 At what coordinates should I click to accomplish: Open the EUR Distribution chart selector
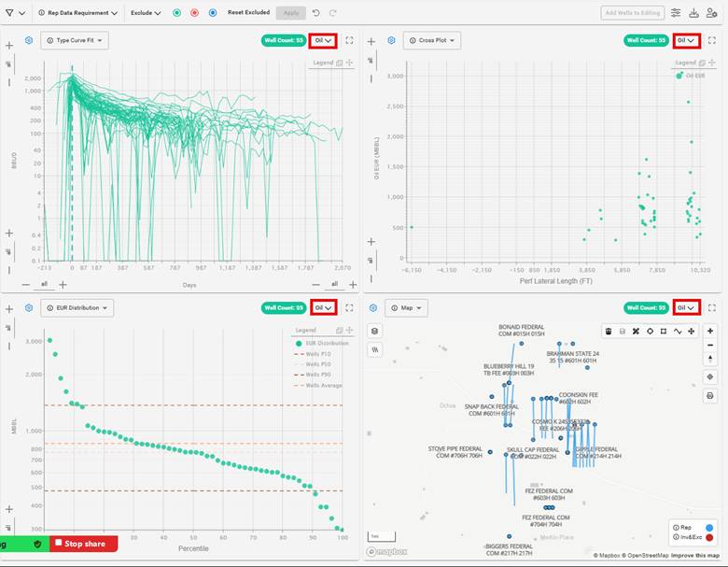tap(77, 307)
